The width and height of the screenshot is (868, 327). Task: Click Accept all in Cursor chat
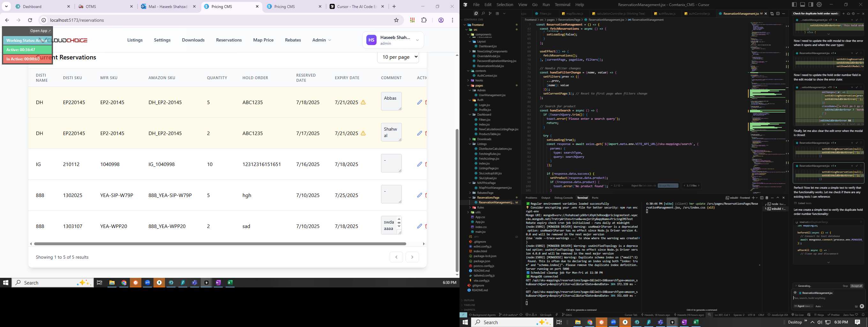[x=856, y=286]
